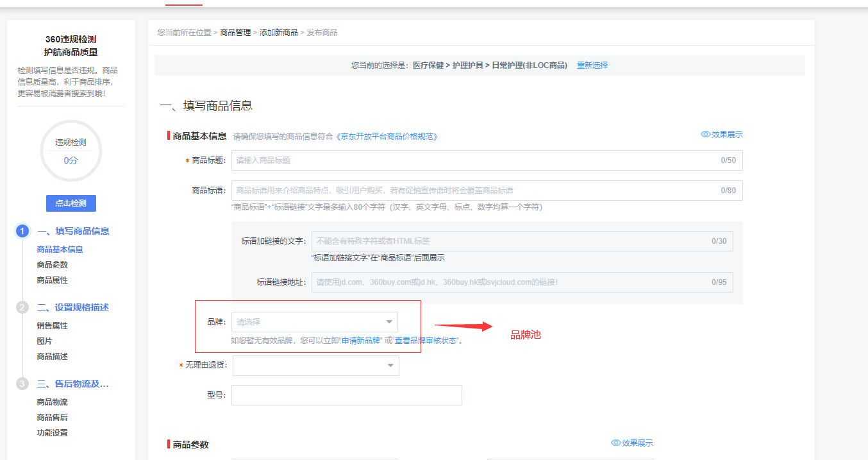Expand the 无理由退货 dropdown arrow

pyautogui.click(x=390, y=366)
